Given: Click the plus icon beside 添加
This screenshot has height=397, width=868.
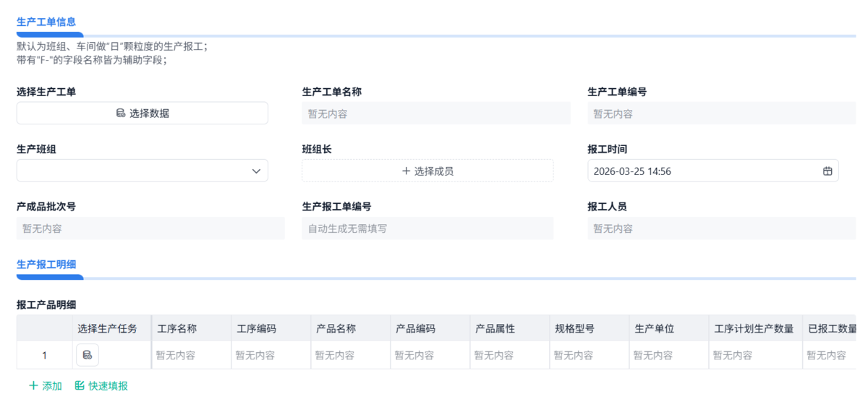Looking at the screenshot, I should (33, 385).
